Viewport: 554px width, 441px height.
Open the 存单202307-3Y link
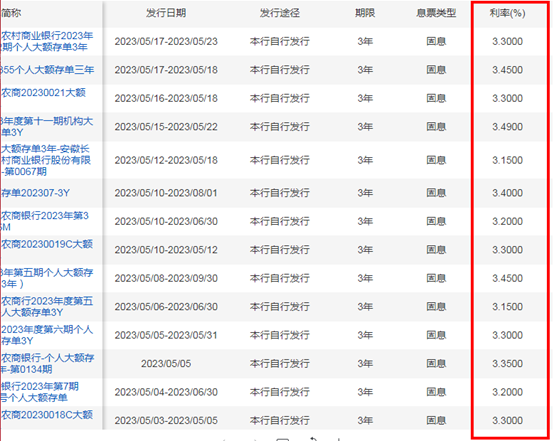[x=35, y=193]
